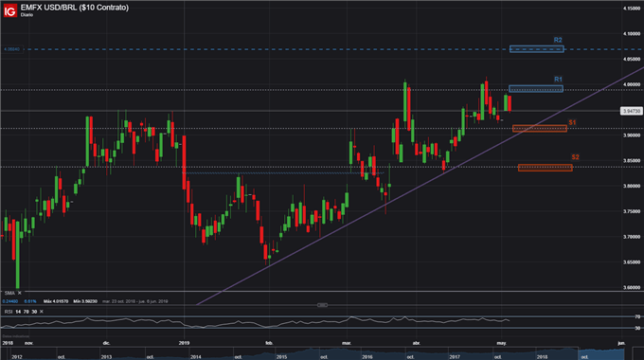This screenshot has width=644, height=360.
Task: Click the 4.00000 price axis label
Action: (x=632, y=84)
